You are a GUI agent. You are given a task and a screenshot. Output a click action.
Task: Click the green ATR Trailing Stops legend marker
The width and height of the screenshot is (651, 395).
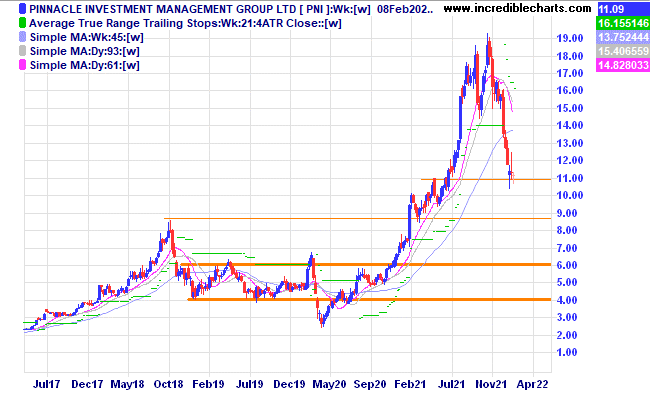coord(22,23)
